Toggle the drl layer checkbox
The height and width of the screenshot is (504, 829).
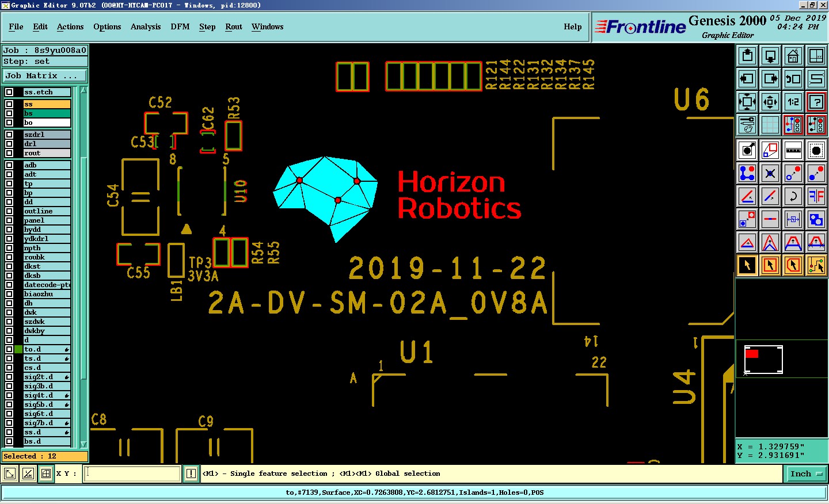(x=9, y=144)
